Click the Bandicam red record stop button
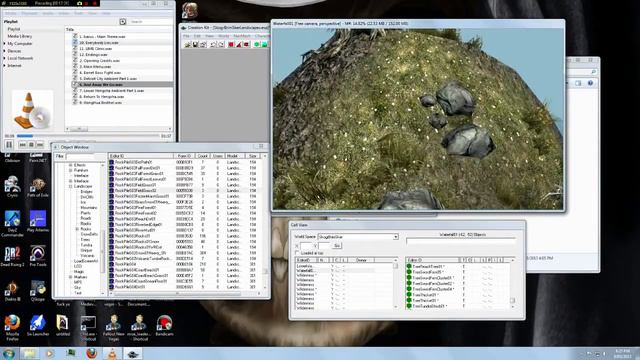This screenshot has width=640, height=360. [x=95, y=3]
